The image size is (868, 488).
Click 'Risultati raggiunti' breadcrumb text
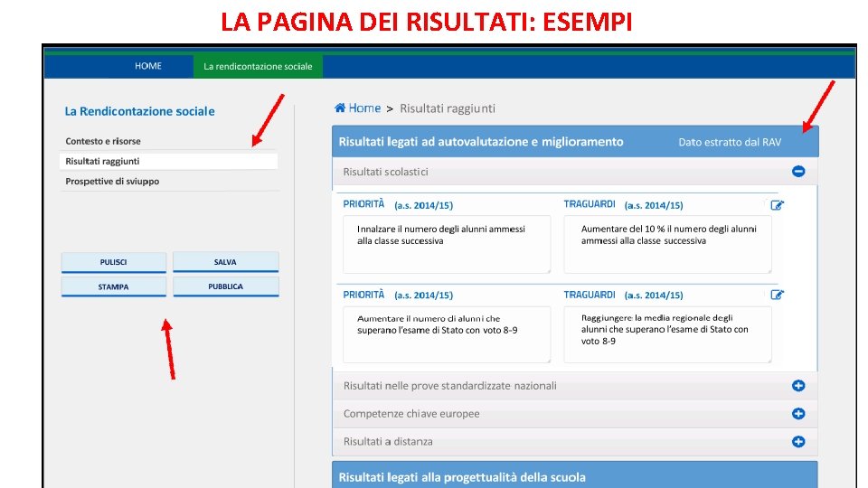click(448, 108)
